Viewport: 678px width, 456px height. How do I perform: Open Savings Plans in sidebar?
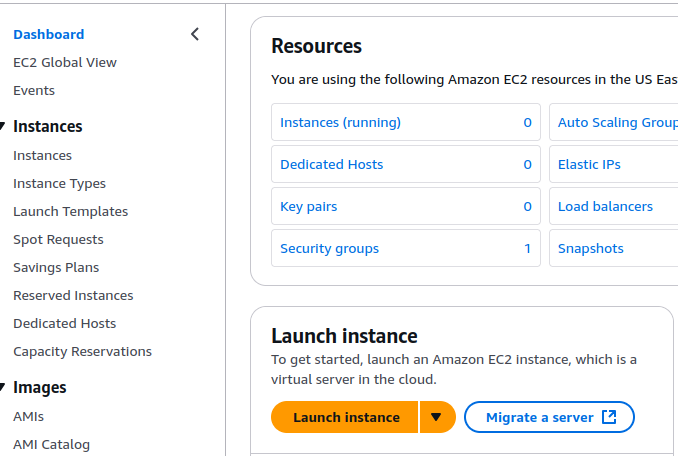pos(56,267)
